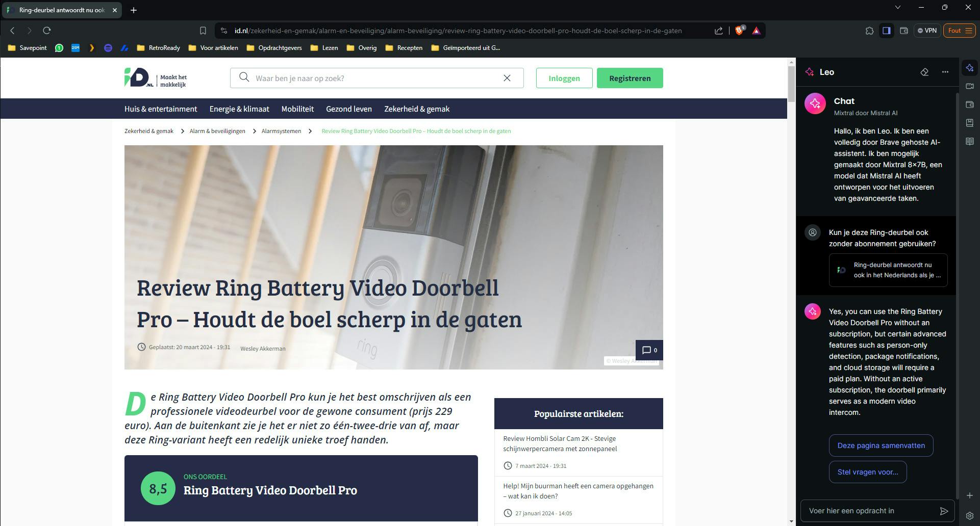Open the blue double-slash bookmark
This screenshot has width=980, height=526.
click(x=124, y=48)
